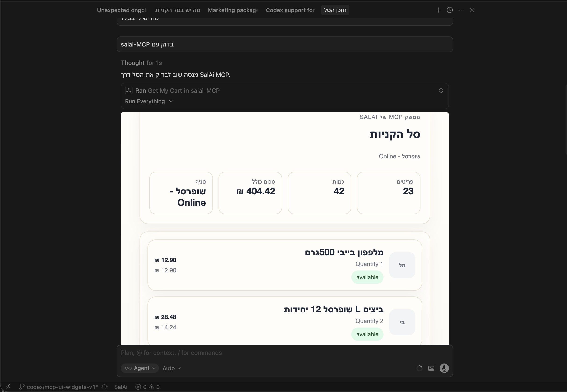Expand the Run Everything options
The image size is (567, 392).
pos(148,101)
